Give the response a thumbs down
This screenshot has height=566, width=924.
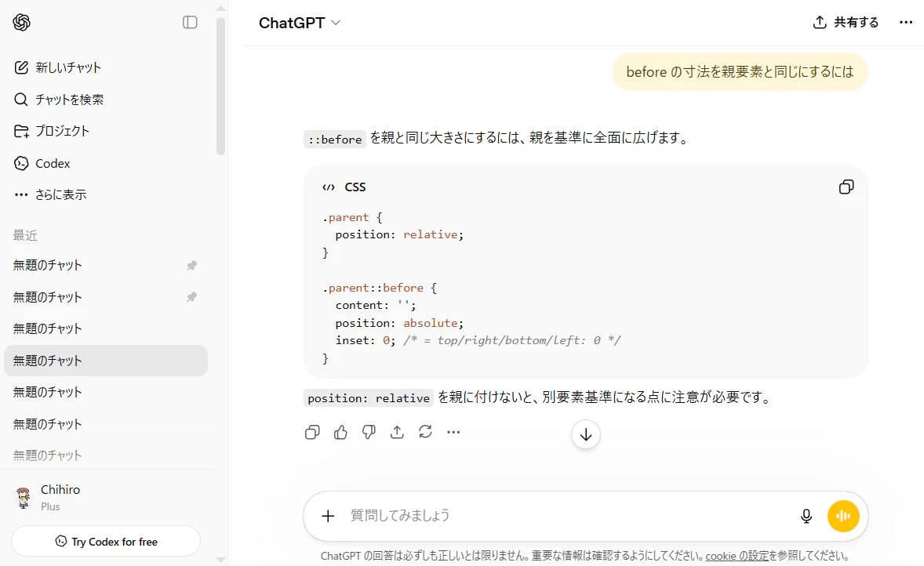[369, 432]
